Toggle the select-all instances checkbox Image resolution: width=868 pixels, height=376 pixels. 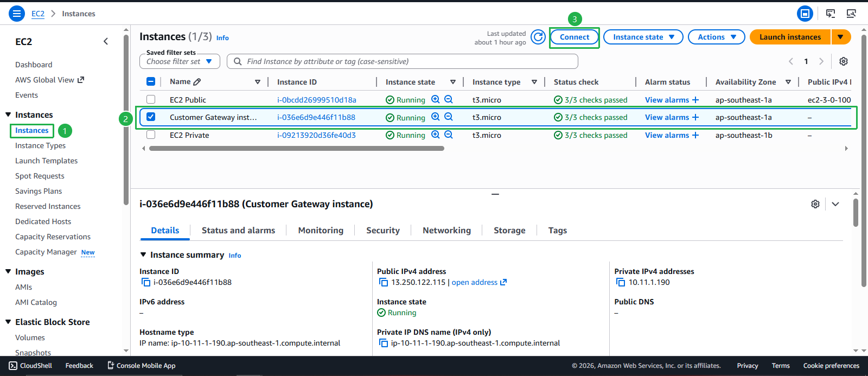(151, 81)
